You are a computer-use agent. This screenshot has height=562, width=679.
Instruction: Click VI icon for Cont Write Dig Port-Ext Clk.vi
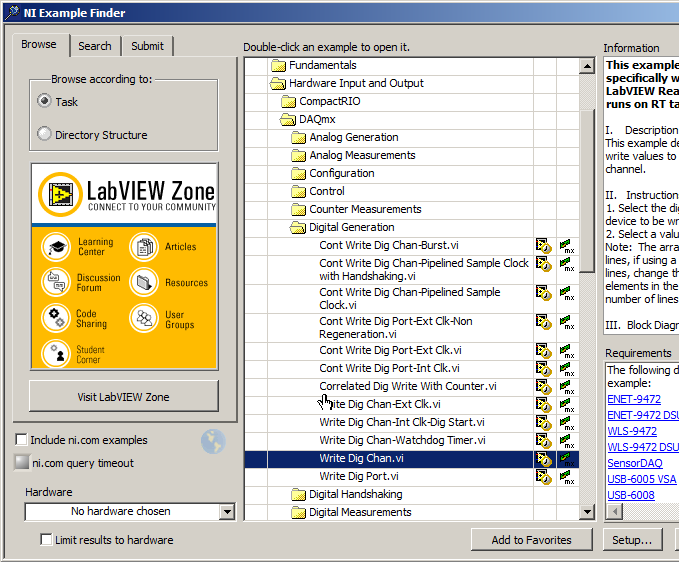tap(543, 350)
